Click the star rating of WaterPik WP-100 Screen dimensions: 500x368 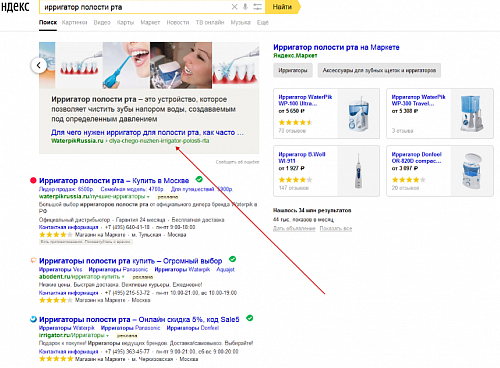point(295,122)
